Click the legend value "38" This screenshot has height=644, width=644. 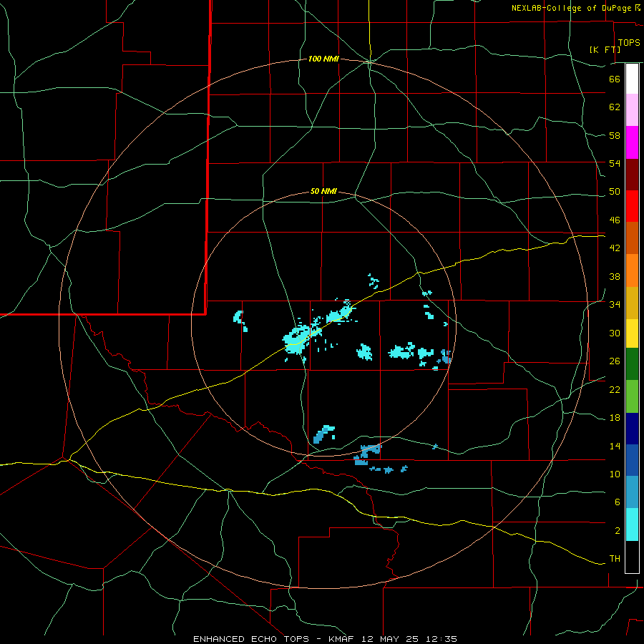click(615, 276)
